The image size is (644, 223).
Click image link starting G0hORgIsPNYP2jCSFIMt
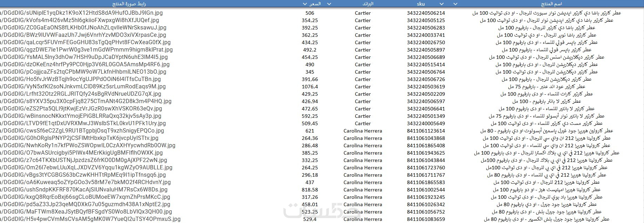[79, 138]
